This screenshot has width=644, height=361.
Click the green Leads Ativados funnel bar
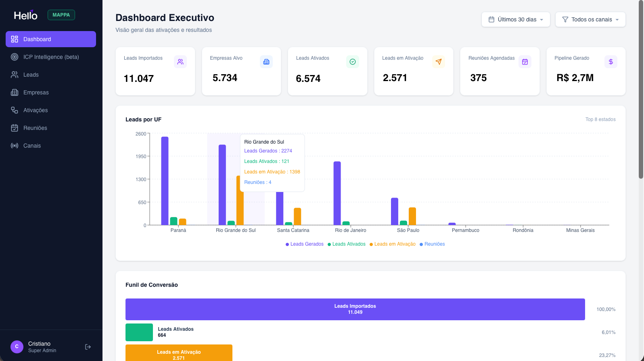(x=139, y=332)
